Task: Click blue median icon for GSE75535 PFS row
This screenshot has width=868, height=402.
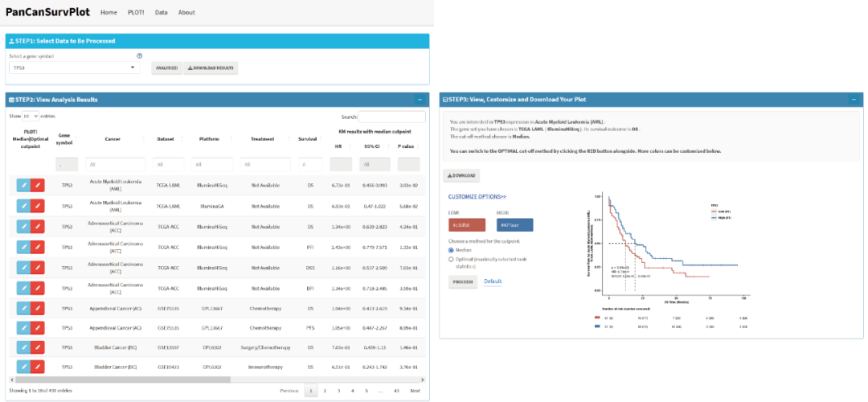Action: click(x=23, y=327)
